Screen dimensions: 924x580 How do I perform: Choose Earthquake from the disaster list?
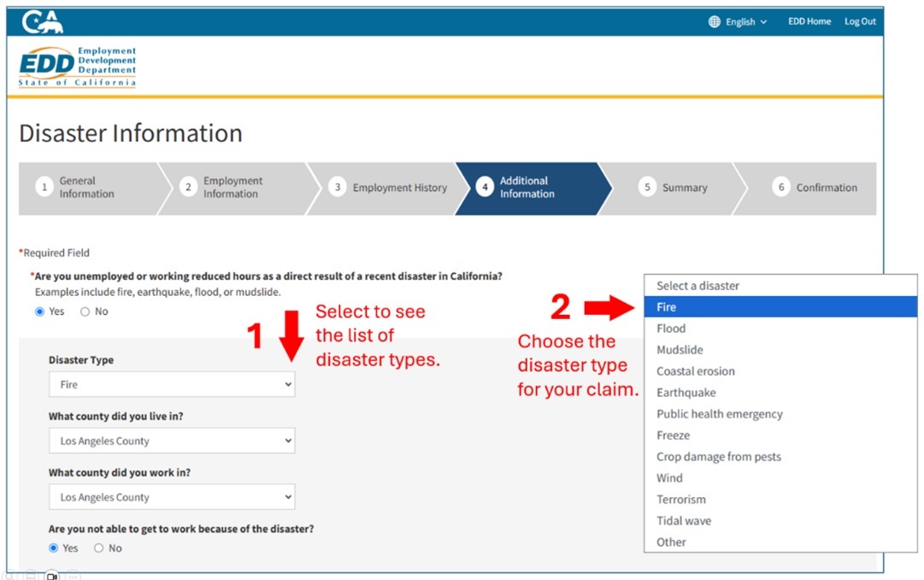[687, 392]
